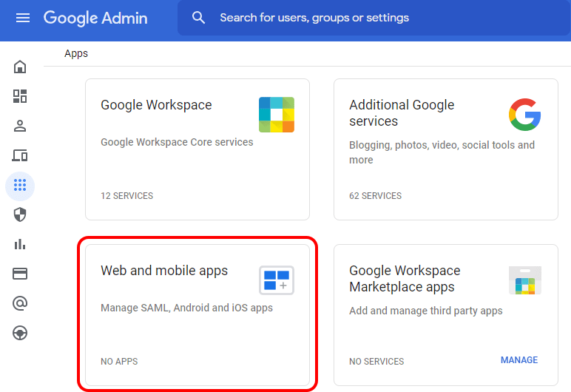Screen dimensions: 571x392
Task: Click the Marketplace shopping bag icon
Action: pos(524,280)
